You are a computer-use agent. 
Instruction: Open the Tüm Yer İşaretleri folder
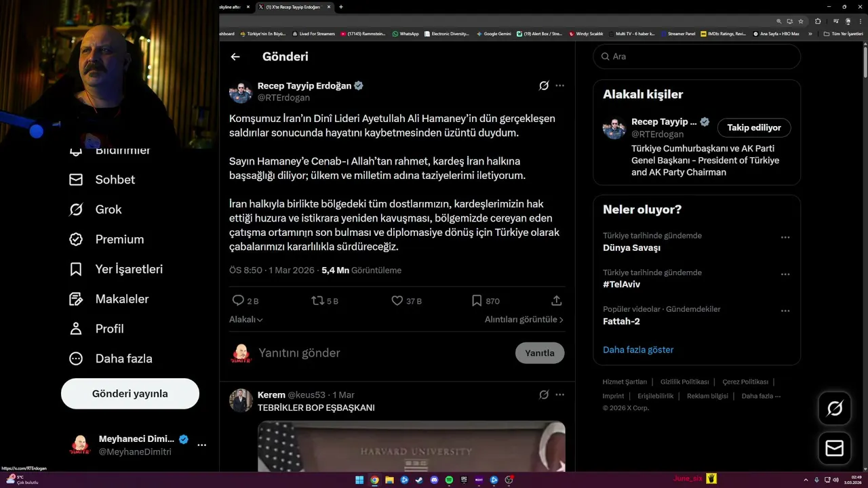(843, 33)
